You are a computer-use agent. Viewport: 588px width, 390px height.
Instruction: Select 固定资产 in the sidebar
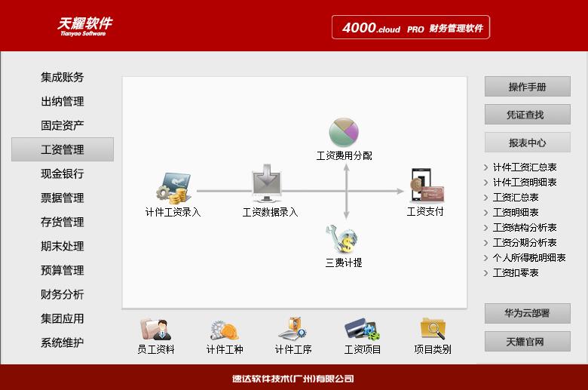point(63,125)
